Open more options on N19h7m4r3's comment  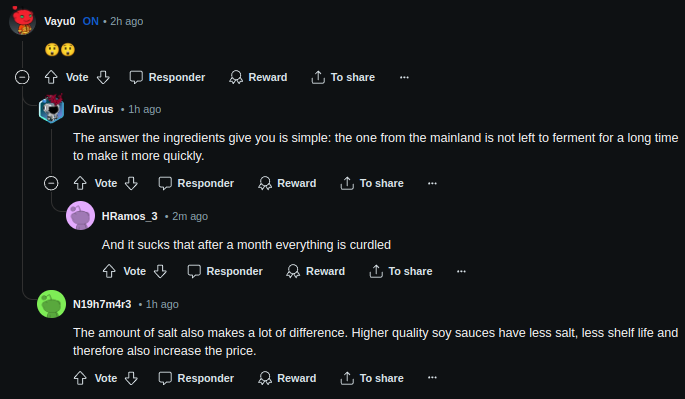point(432,378)
